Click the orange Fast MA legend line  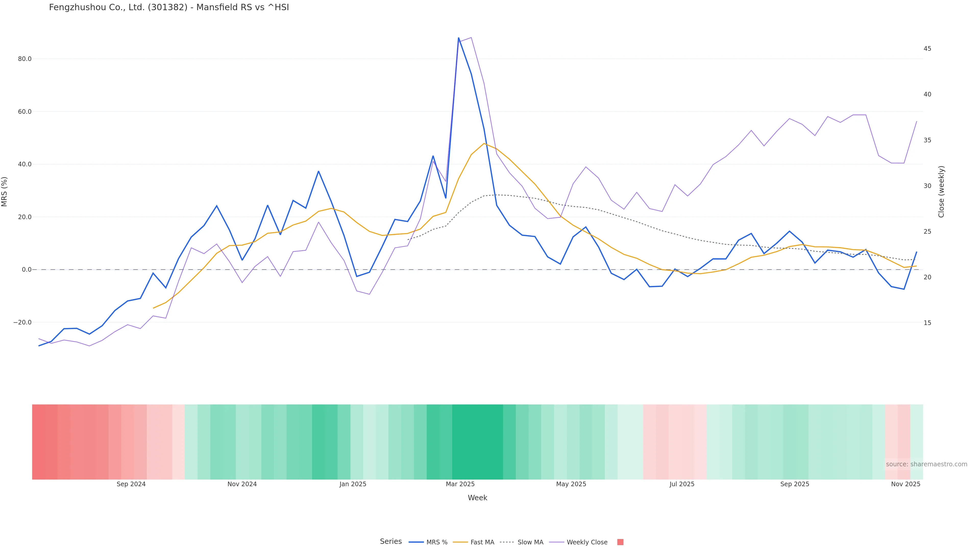[460, 542]
